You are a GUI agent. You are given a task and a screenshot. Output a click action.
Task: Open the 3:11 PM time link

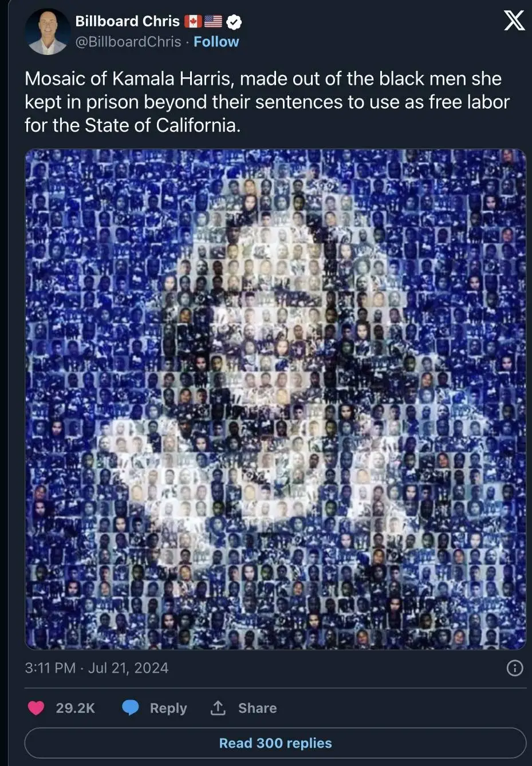coord(50,668)
